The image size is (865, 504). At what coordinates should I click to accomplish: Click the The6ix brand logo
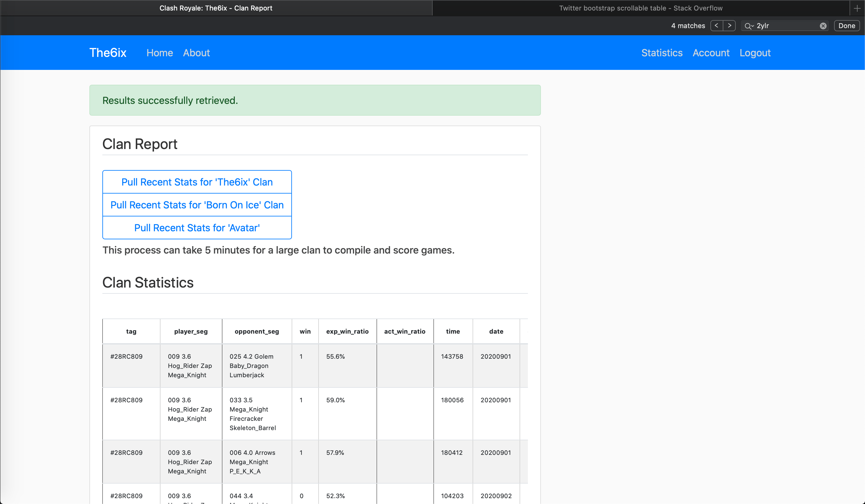[x=108, y=52]
